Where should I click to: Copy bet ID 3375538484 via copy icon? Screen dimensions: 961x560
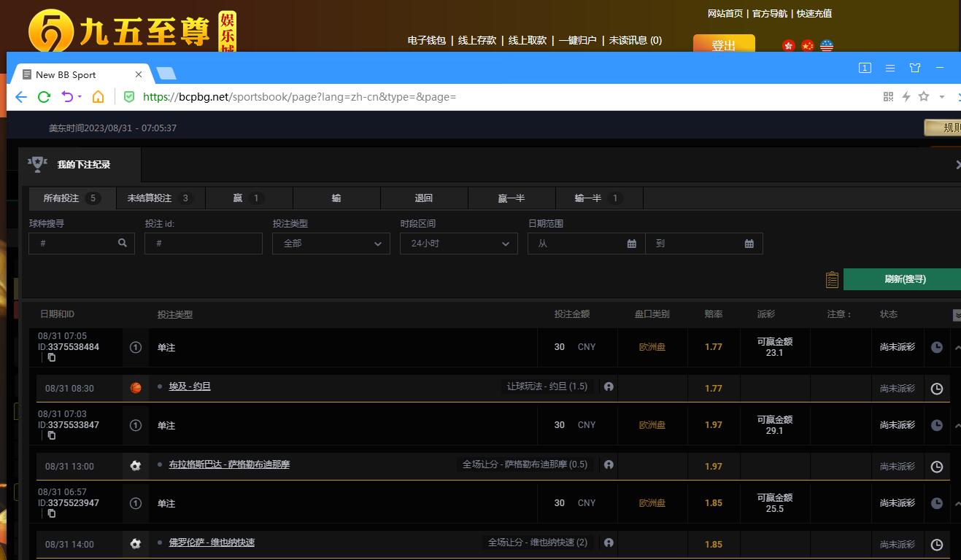51,357
